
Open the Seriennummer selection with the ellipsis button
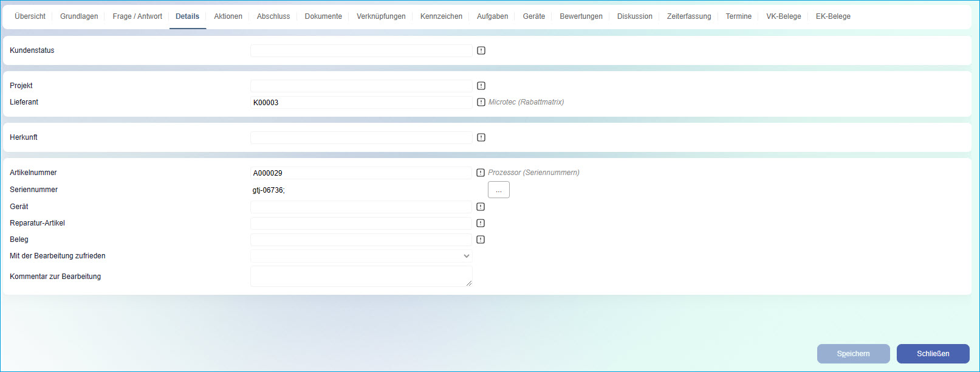click(x=498, y=190)
